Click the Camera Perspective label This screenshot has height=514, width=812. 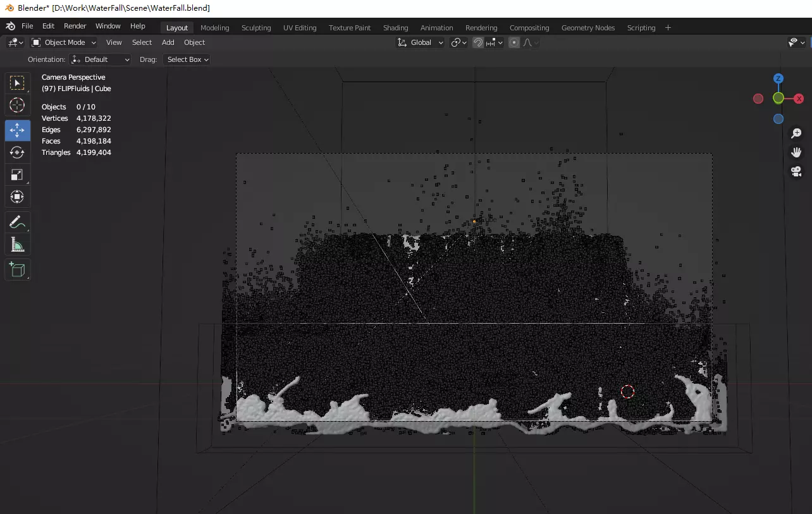click(73, 77)
